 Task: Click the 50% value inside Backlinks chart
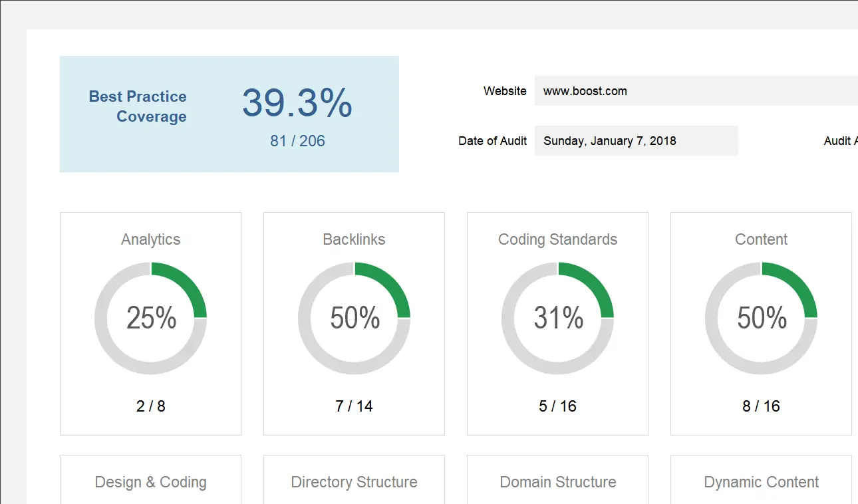point(355,318)
